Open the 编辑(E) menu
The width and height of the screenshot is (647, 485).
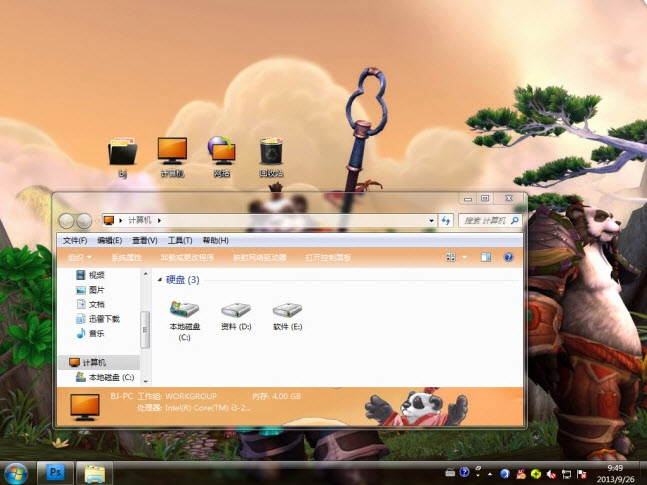pyautogui.click(x=109, y=240)
